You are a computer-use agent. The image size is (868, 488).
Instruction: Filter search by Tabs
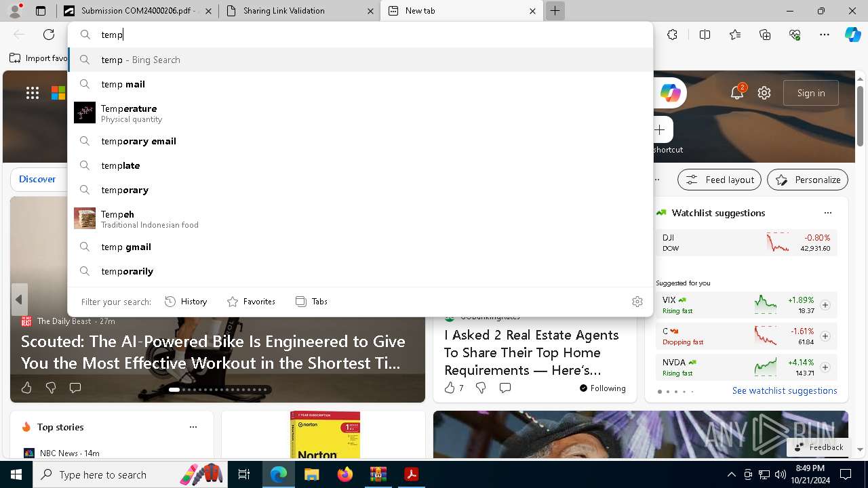[311, 302]
